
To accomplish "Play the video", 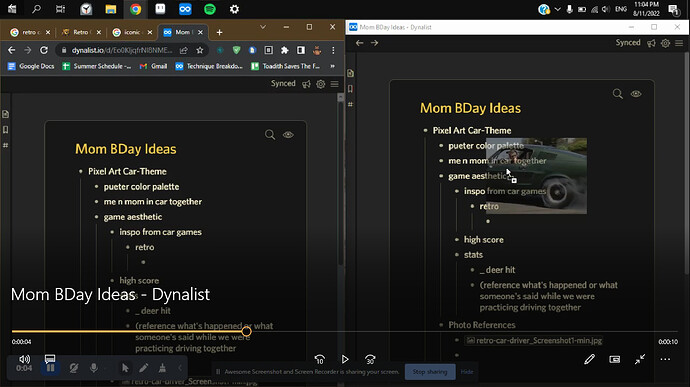I will tap(345, 359).
